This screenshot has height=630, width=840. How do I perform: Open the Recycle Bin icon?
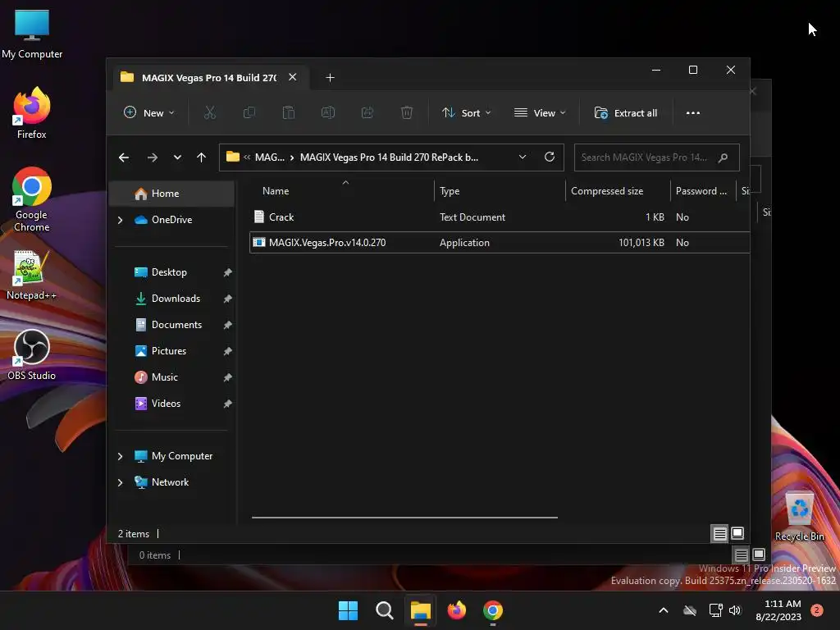[x=799, y=516]
